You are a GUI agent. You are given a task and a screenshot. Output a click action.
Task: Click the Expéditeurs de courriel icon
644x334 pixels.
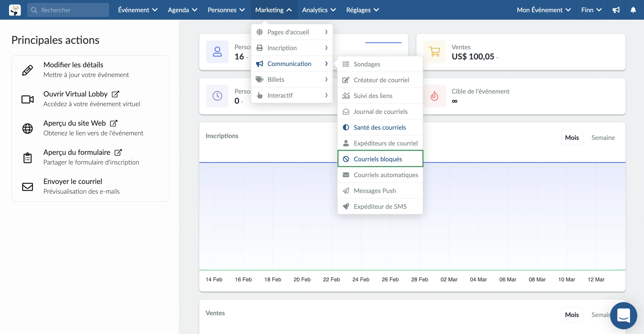pos(346,143)
